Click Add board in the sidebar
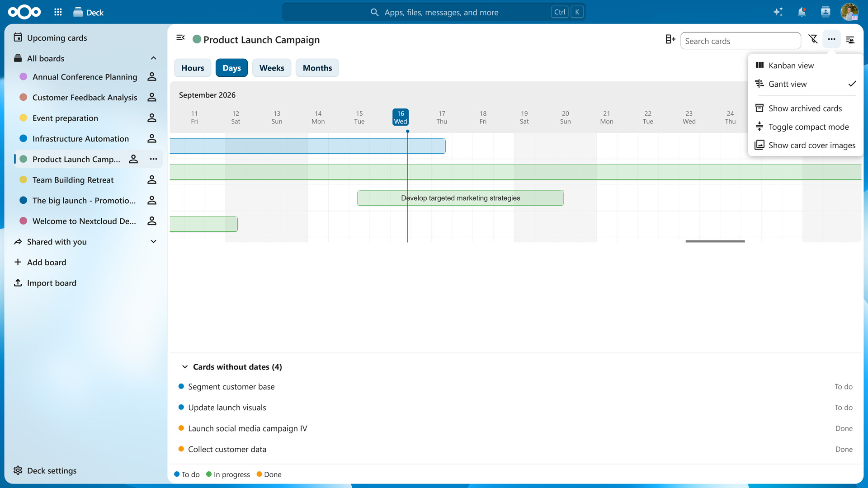This screenshot has width=868, height=488. point(47,263)
